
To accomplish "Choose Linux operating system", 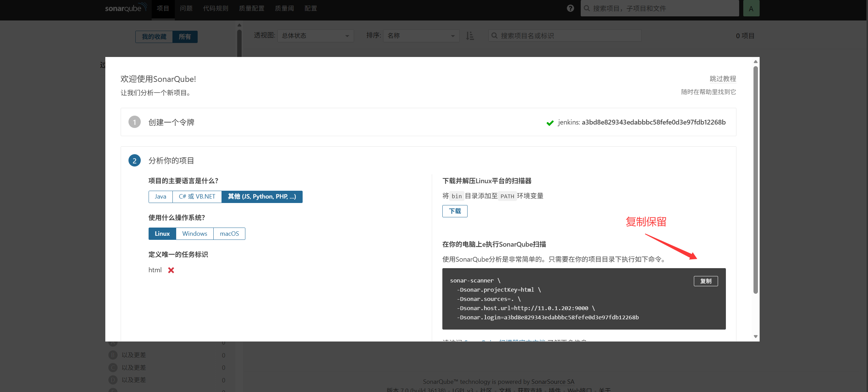I will tap(162, 234).
